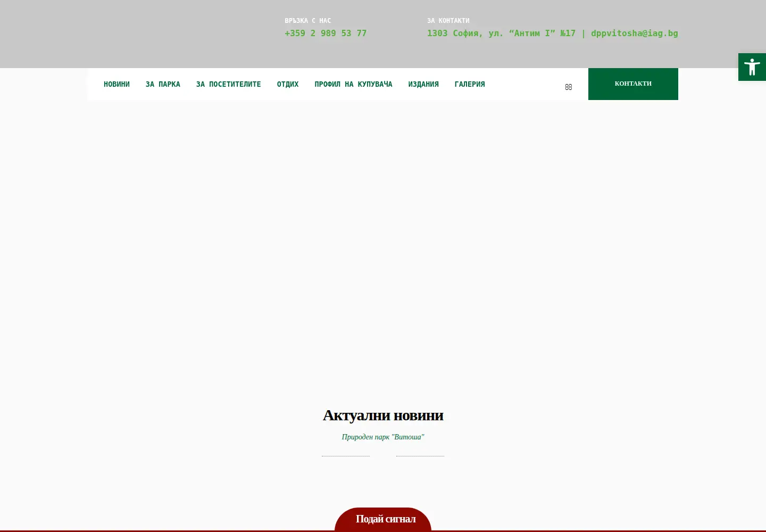Screen dimensions: 766x532
Task: Navigate to ИЗДАНИЯ
Action: tap(423, 84)
